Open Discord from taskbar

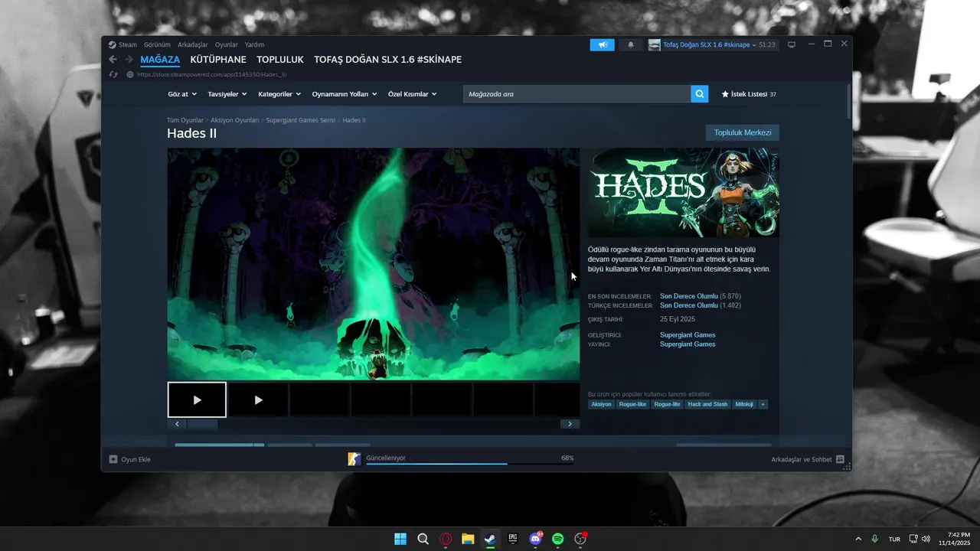(x=535, y=539)
